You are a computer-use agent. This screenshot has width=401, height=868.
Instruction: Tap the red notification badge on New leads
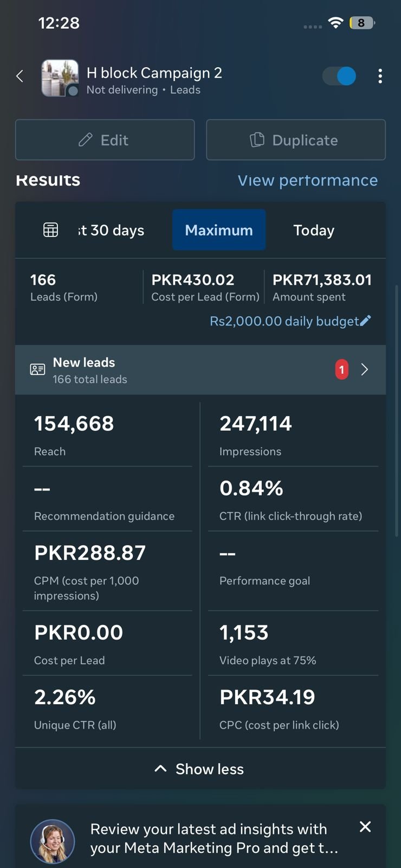click(341, 370)
